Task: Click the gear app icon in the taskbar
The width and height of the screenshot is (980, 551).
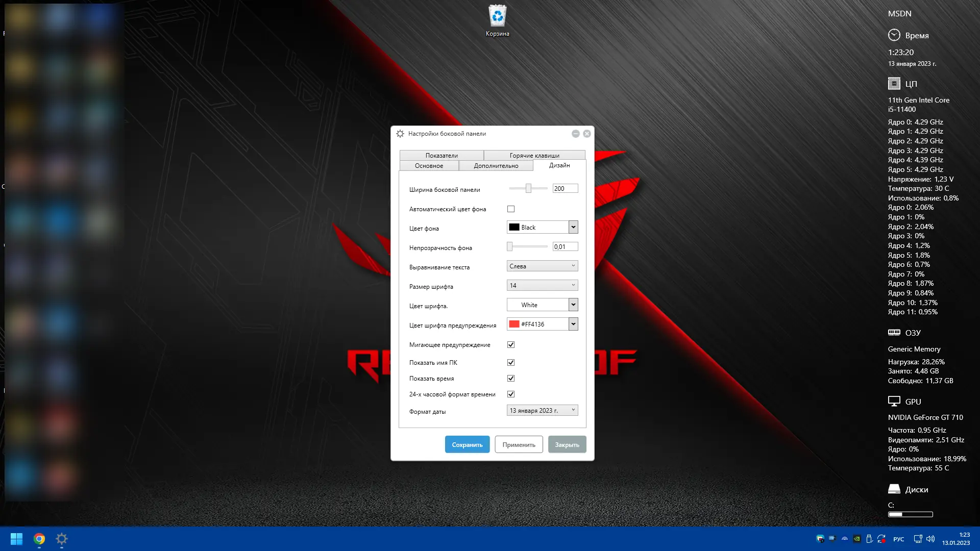Action: [62, 539]
